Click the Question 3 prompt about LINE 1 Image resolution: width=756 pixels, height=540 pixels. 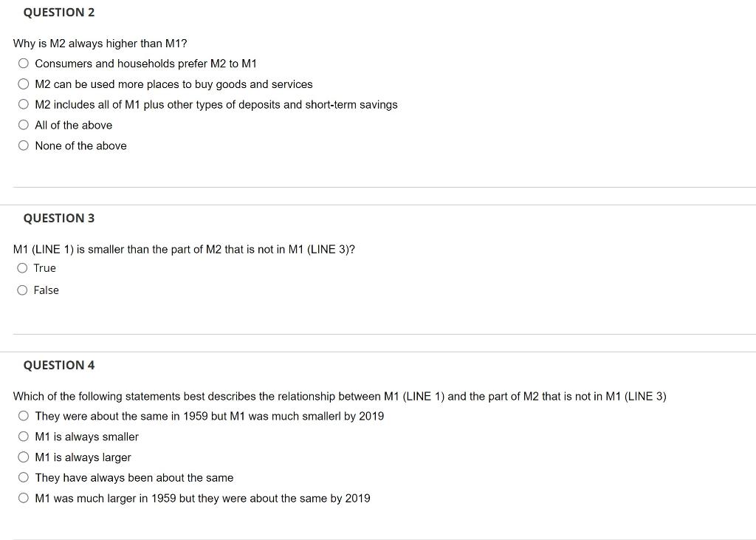[x=183, y=249]
